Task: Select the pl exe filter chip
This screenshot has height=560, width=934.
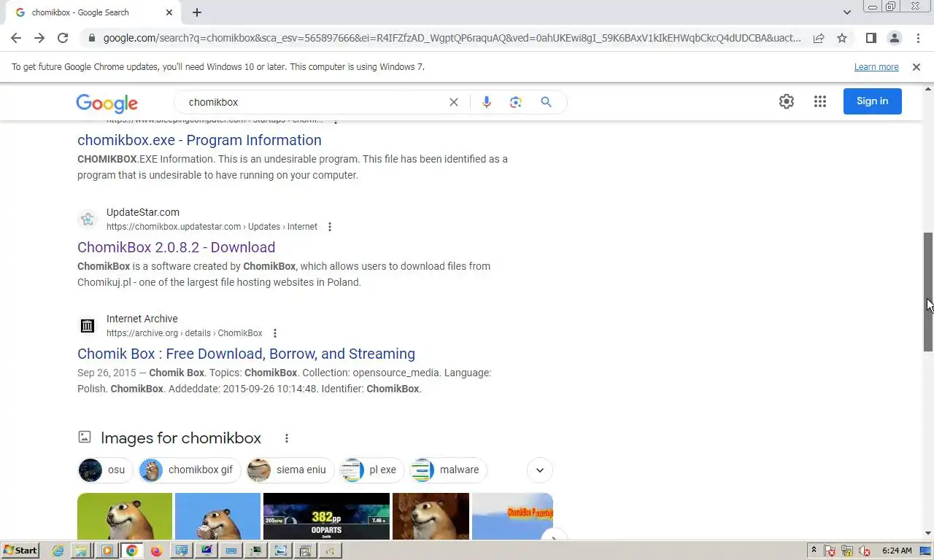Action: [x=371, y=470]
